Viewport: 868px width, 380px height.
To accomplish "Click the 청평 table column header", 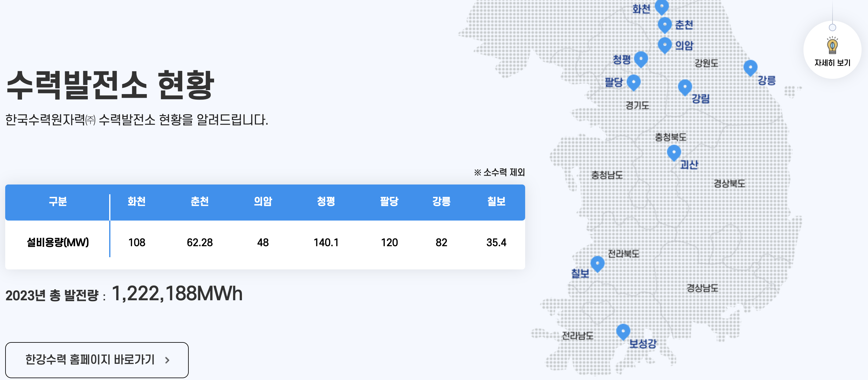I will pyautogui.click(x=326, y=201).
